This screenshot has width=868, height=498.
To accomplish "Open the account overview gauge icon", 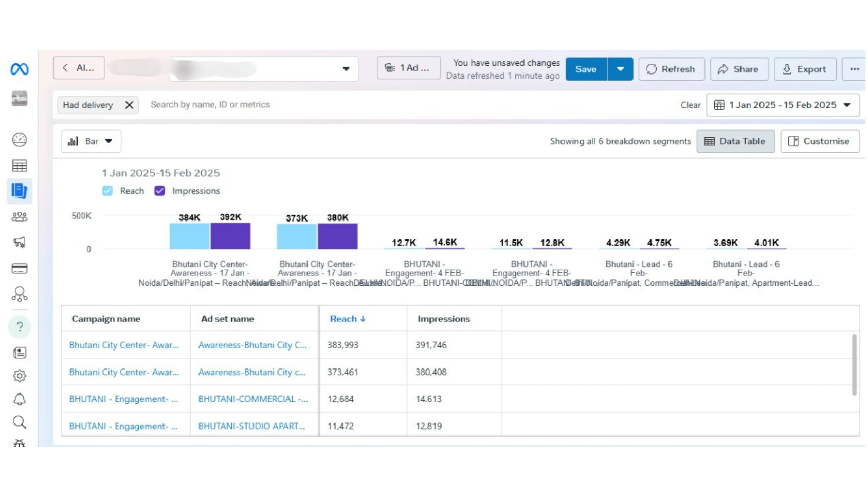I will pyautogui.click(x=20, y=140).
